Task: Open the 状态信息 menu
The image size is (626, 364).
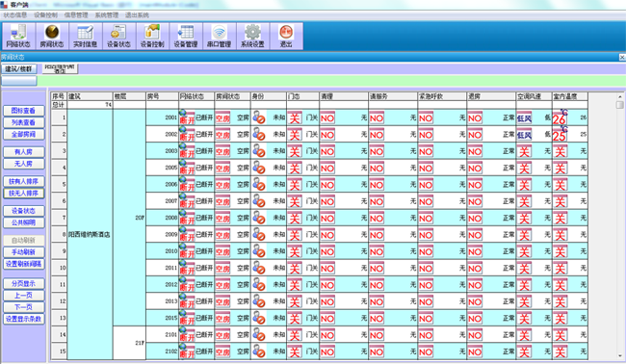Action: click(15, 15)
